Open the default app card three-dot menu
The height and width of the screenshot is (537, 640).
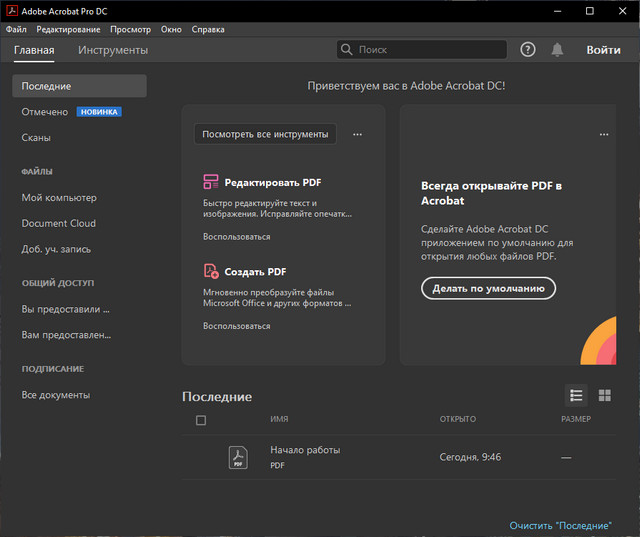(603, 134)
